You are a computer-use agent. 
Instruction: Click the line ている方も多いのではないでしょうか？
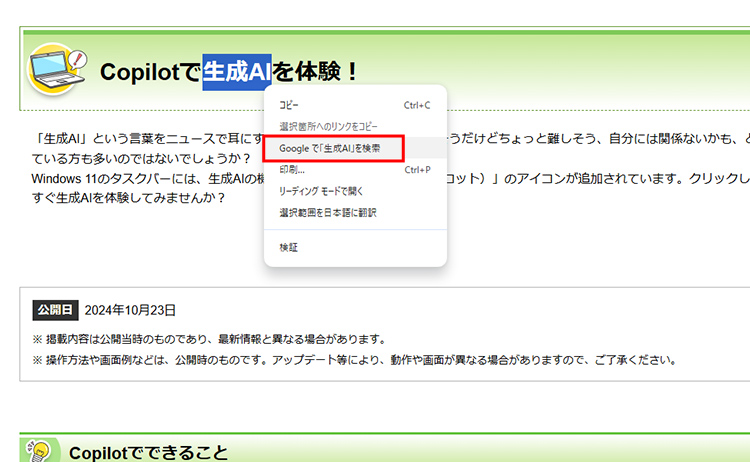pyautogui.click(x=142, y=158)
